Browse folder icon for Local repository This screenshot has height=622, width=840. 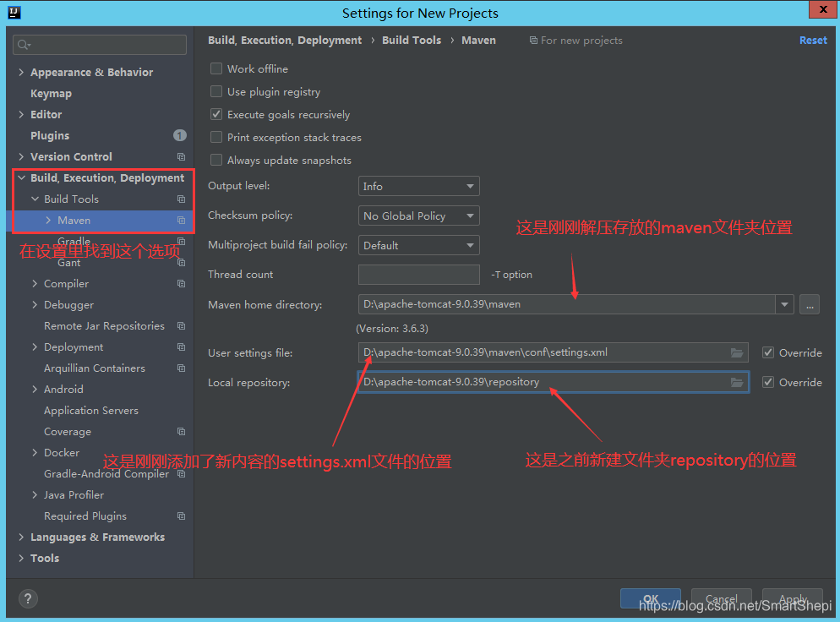[x=737, y=383]
